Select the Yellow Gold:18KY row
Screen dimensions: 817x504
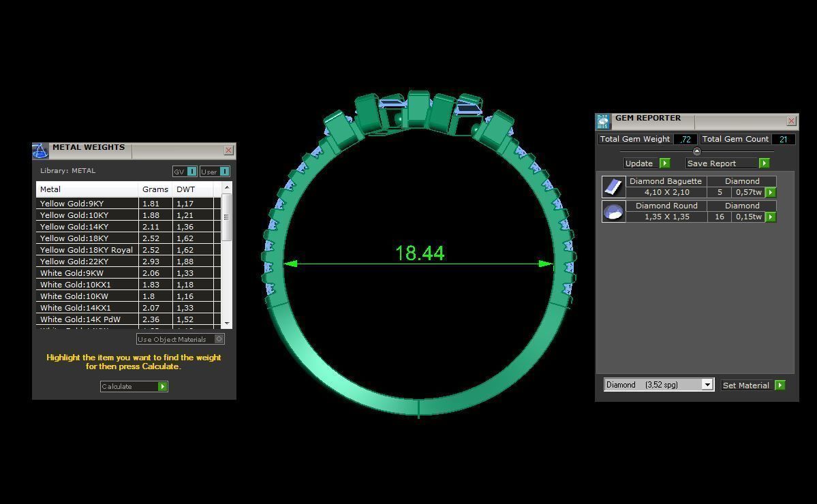128,238
